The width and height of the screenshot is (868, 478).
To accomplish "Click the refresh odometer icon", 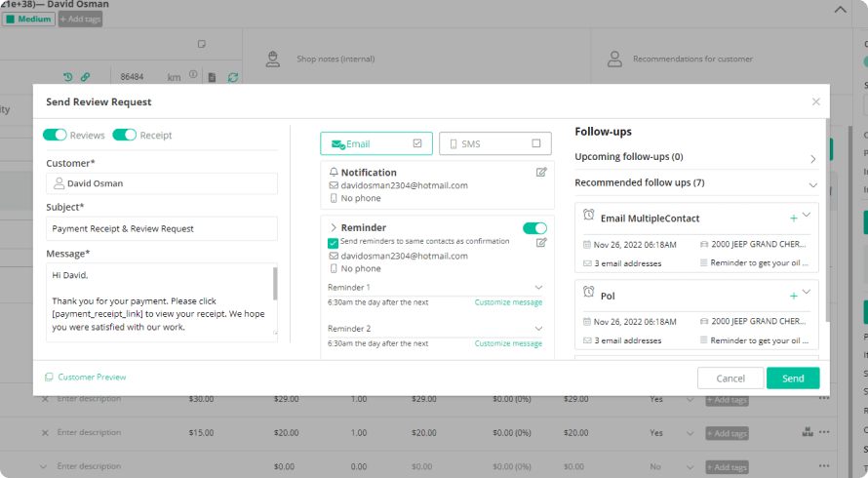I will [x=232, y=77].
